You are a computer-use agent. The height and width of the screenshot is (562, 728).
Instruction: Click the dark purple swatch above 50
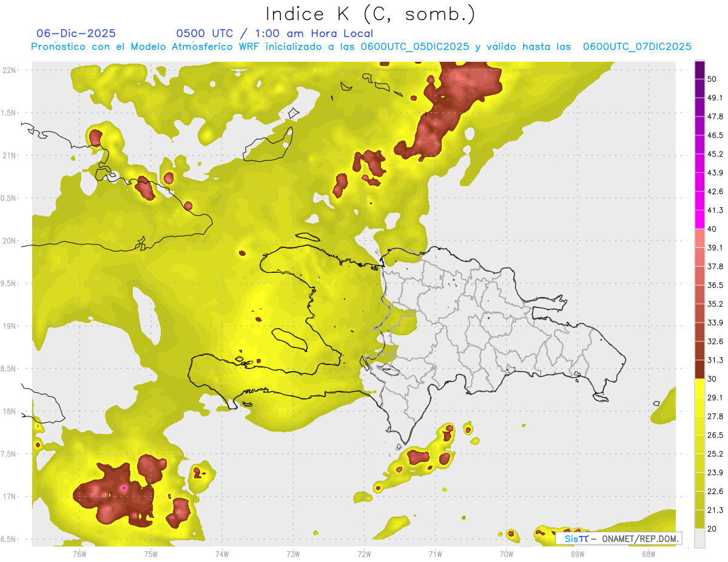(699, 70)
